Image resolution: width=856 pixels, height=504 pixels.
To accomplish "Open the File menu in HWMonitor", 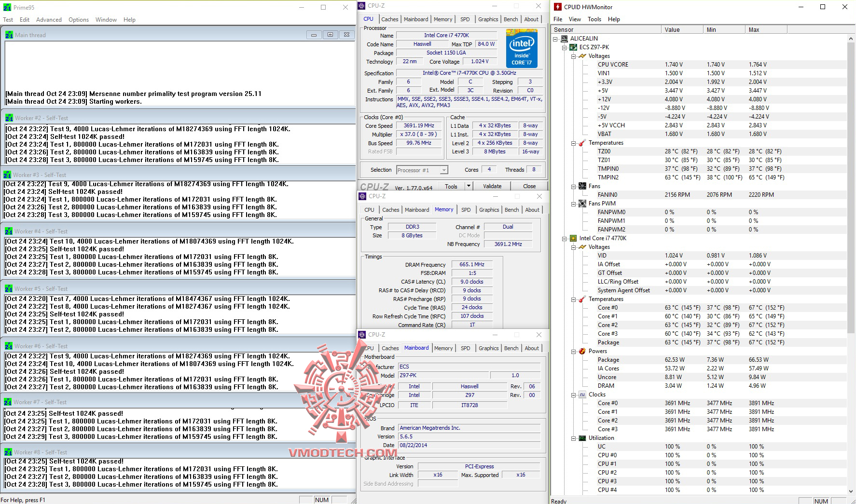I will point(558,19).
